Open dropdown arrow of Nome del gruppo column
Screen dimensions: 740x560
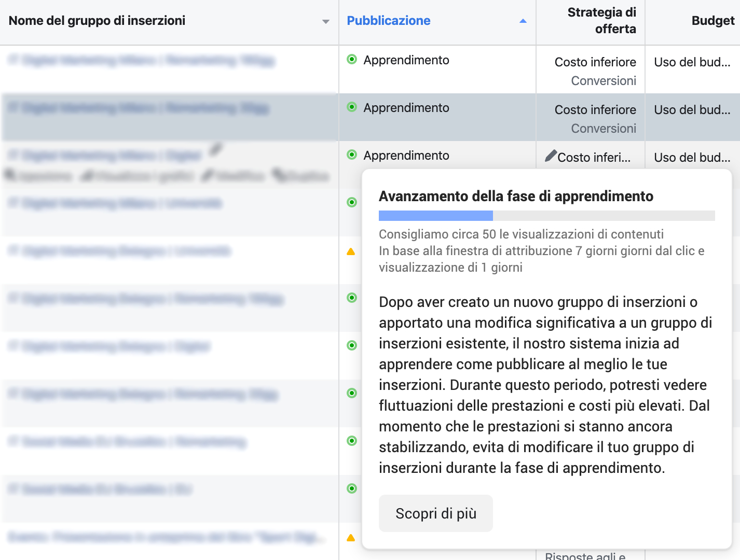[326, 22]
